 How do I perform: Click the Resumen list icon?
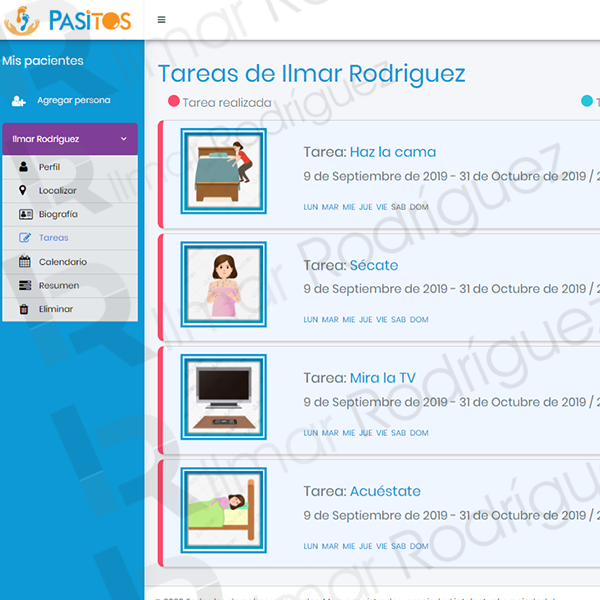coord(25,286)
